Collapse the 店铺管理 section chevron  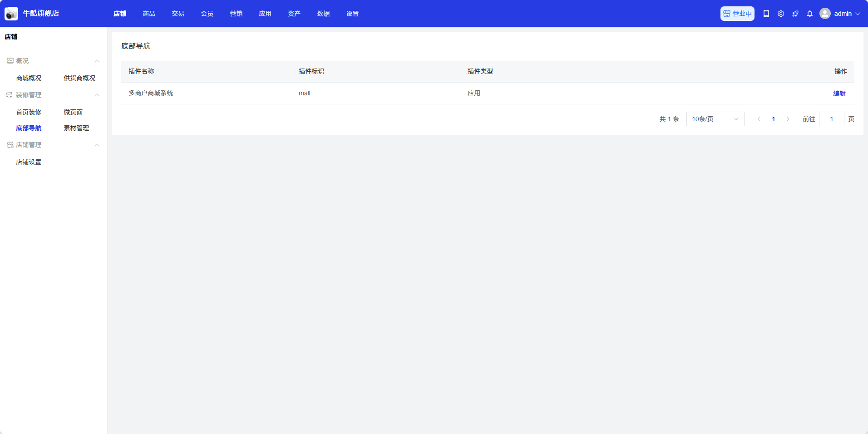pos(97,145)
